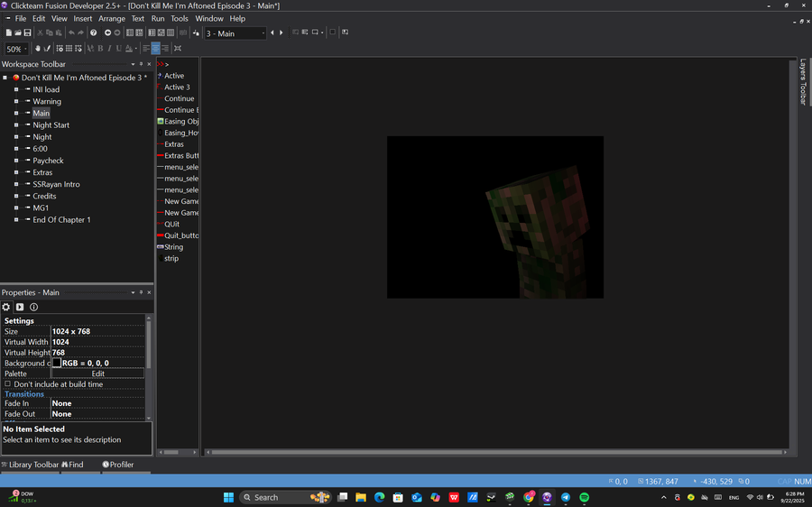The image size is (812, 507).
Task: Click the Run application icon left of frame dropdown
Action: click(196, 32)
